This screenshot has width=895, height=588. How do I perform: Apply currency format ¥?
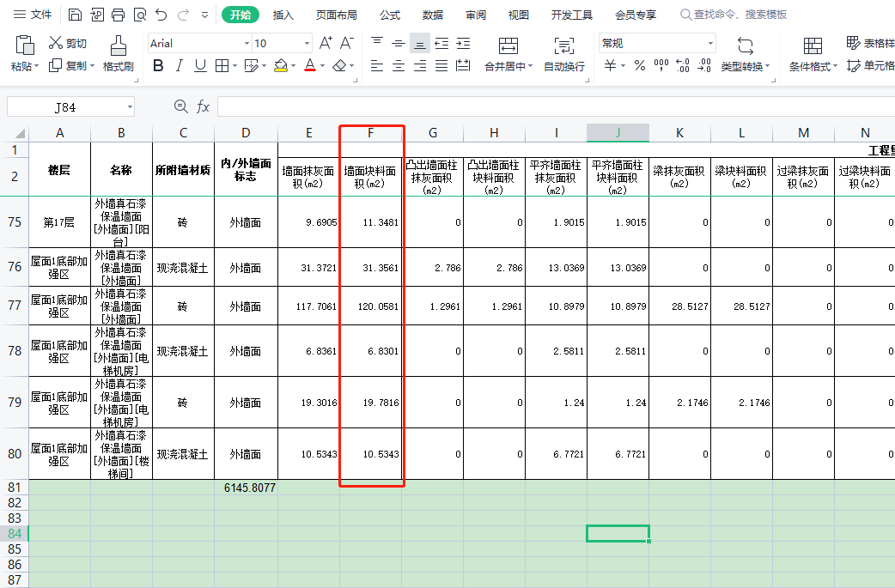click(x=610, y=65)
